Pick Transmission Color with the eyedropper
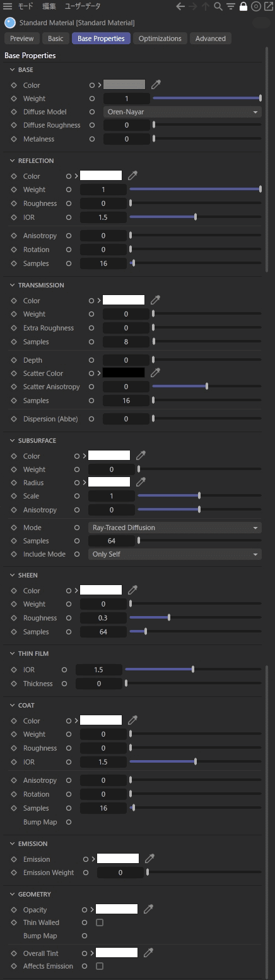The width and height of the screenshot is (275, 980). pos(155,300)
